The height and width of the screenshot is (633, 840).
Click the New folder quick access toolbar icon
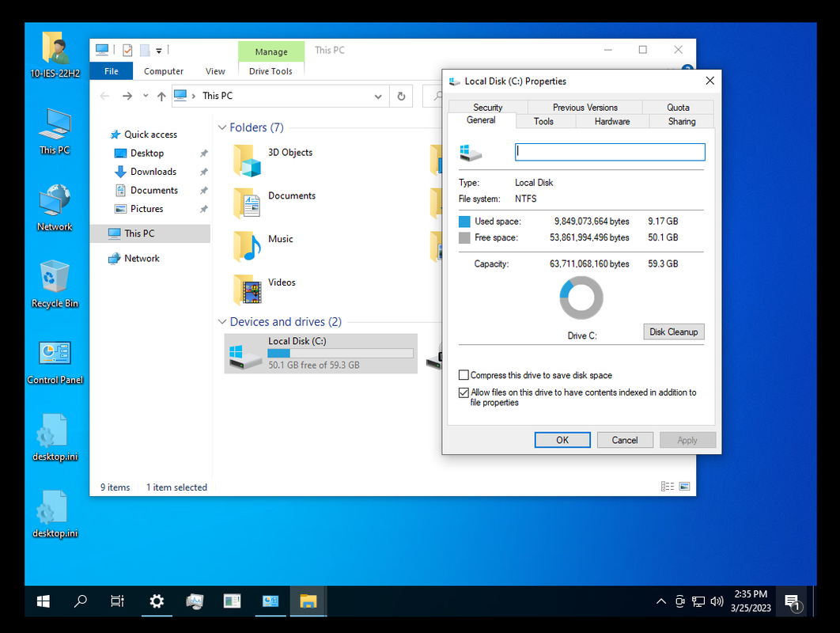point(145,51)
